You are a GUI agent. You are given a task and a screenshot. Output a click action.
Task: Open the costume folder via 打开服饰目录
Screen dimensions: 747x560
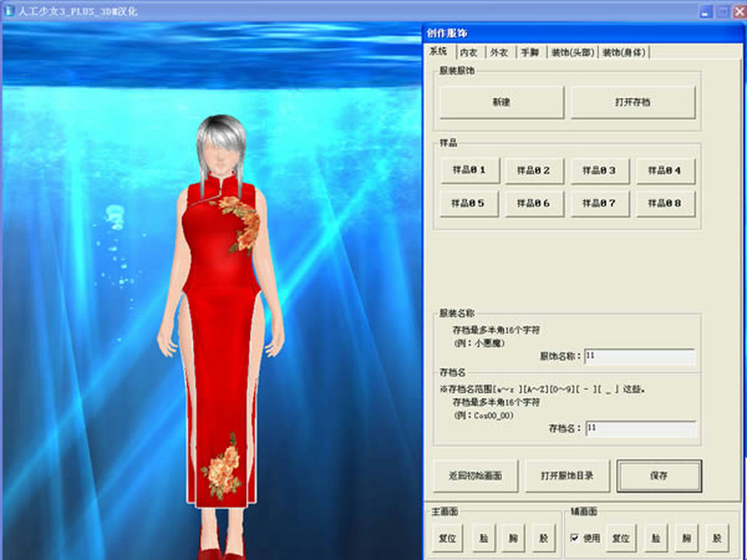[567, 476]
